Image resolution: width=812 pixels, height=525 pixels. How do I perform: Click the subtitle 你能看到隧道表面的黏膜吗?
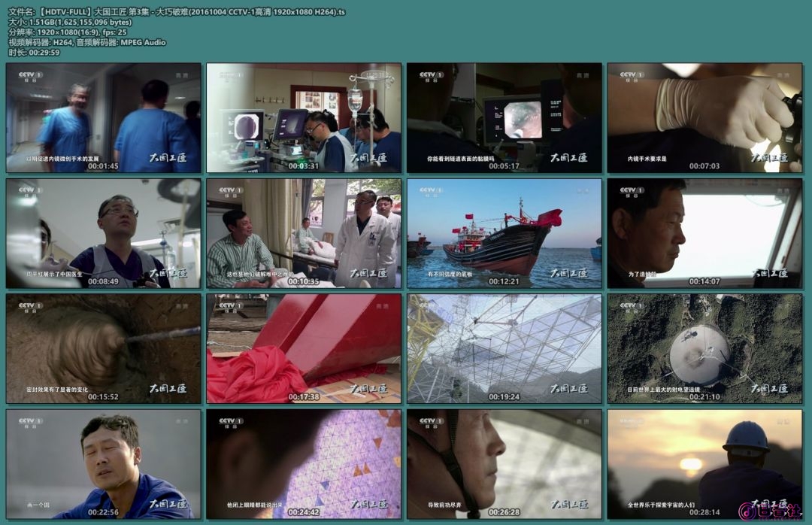tap(461, 159)
